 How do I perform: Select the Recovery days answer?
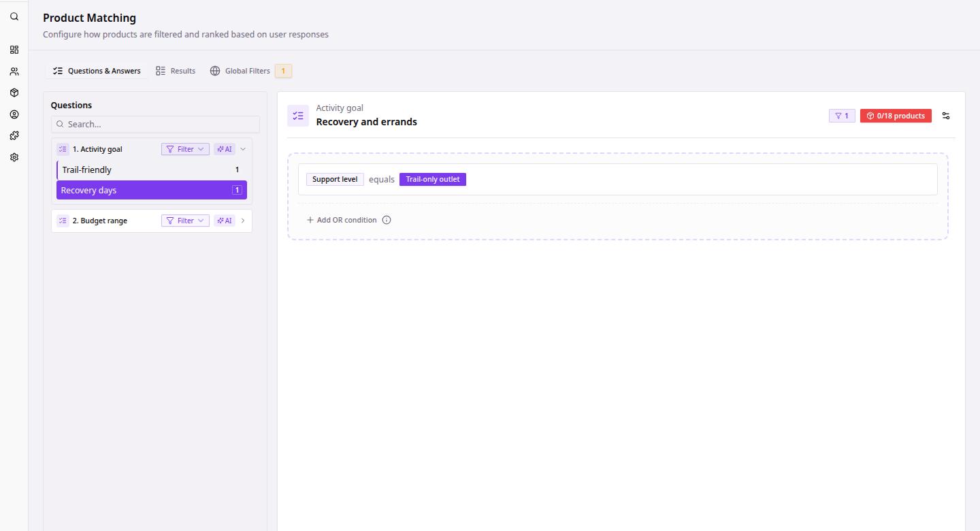point(152,190)
